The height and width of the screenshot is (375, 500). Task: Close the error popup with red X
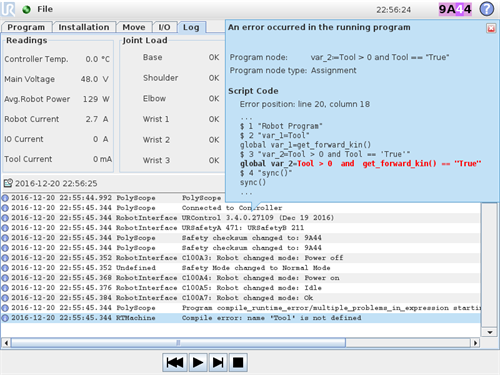tap(491, 28)
